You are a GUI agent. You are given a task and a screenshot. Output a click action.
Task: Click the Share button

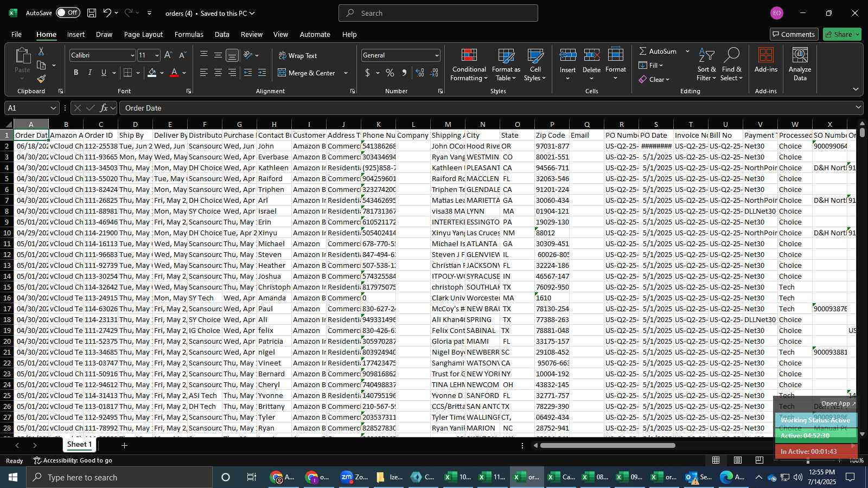click(x=842, y=34)
